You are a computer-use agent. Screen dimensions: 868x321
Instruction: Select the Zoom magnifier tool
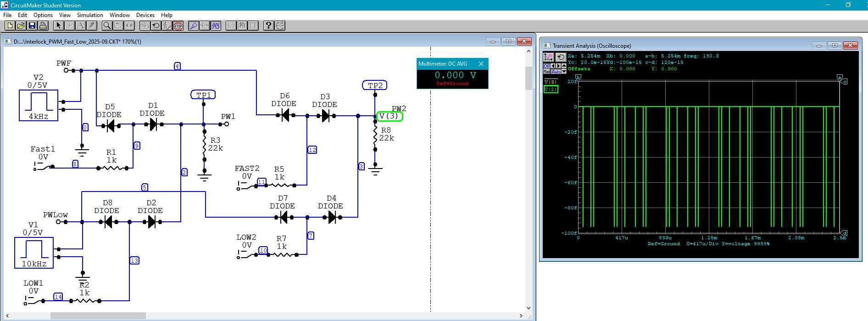click(x=107, y=26)
